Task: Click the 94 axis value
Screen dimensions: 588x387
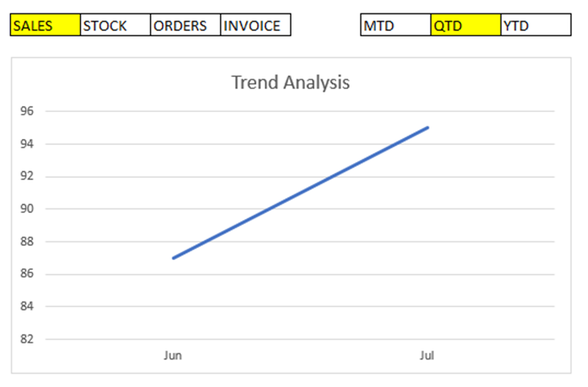Action: pyautogui.click(x=27, y=144)
